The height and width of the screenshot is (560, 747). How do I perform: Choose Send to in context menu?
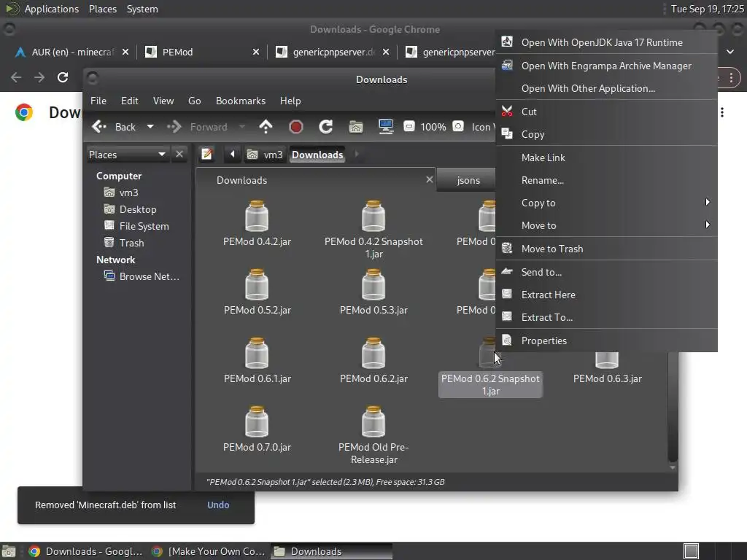click(606, 272)
